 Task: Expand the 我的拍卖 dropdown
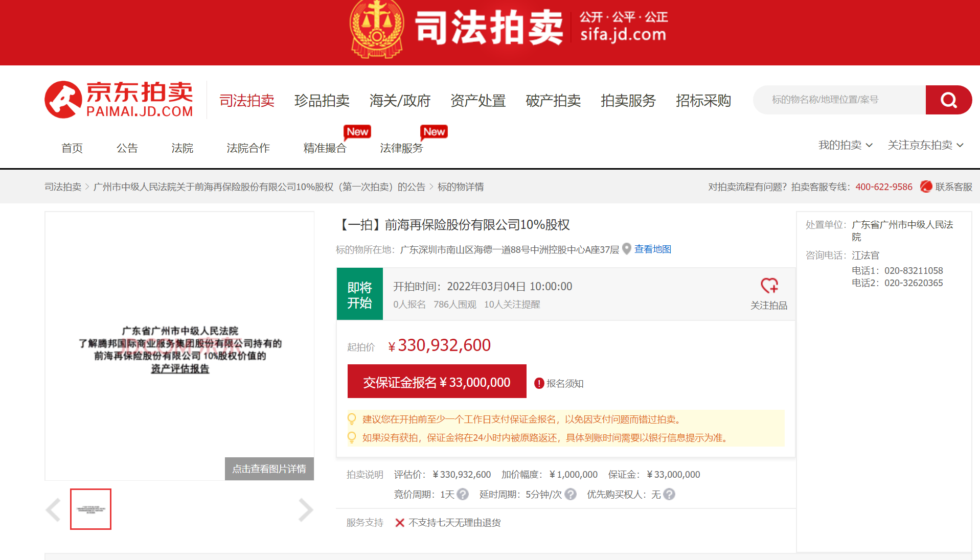(x=846, y=145)
